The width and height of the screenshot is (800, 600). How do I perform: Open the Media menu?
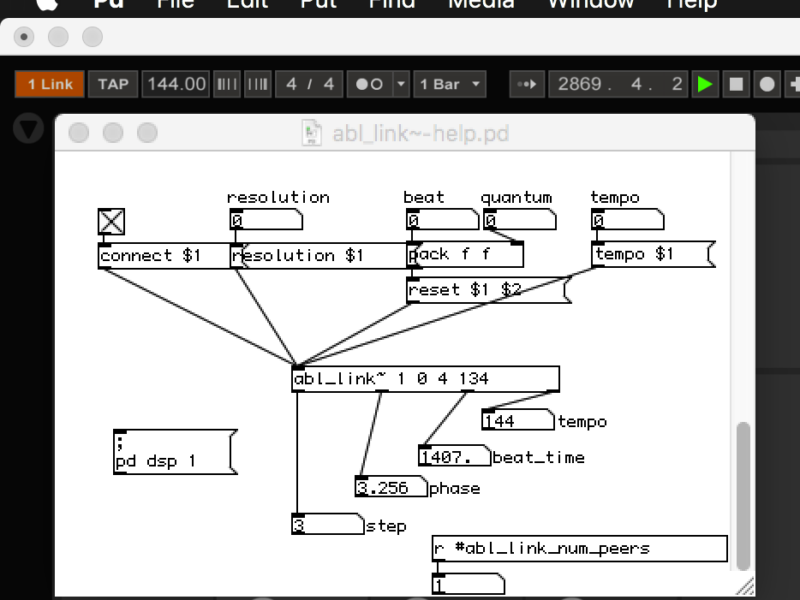coord(480,4)
